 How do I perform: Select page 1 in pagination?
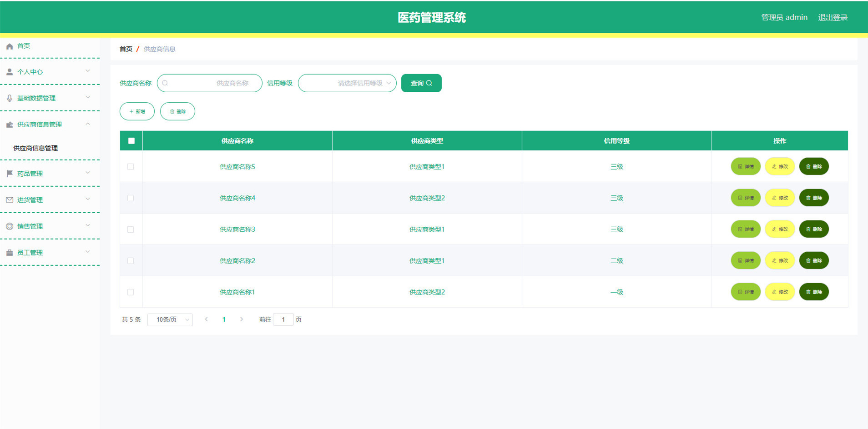point(224,319)
